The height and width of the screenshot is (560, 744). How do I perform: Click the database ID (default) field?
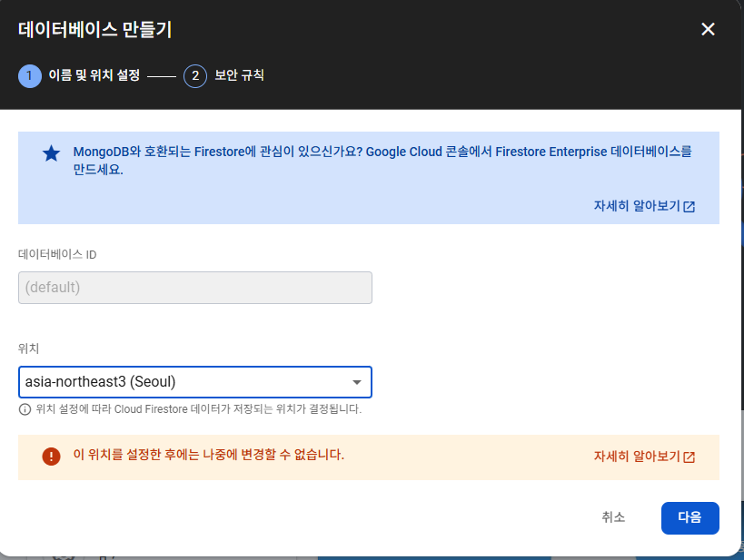tap(195, 288)
